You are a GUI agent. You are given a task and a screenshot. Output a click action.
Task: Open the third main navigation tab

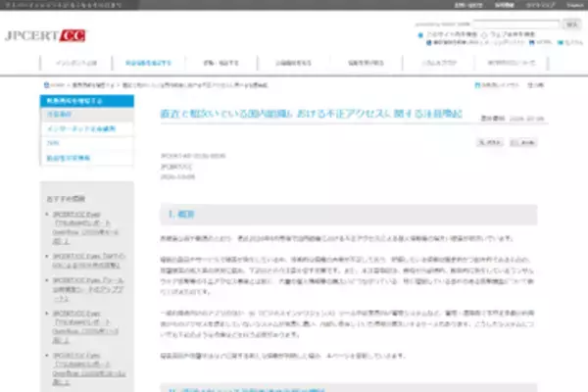[x=220, y=63]
